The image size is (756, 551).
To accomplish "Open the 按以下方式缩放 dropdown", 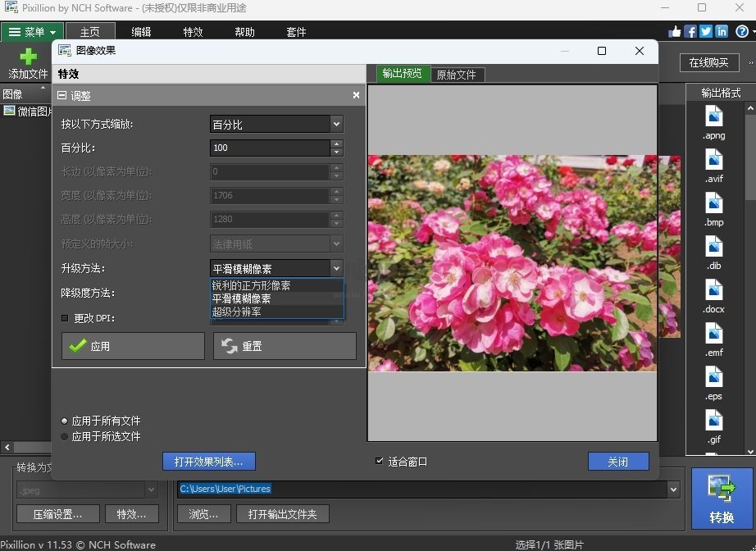I will [336, 125].
